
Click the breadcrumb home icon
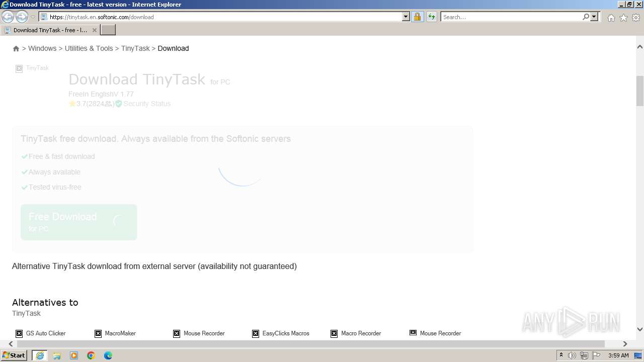[16, 49]
